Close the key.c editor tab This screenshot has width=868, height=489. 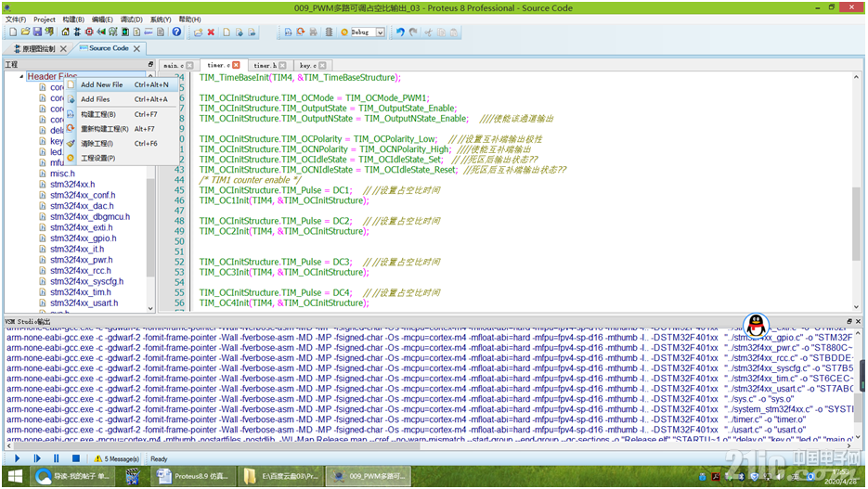(x=323, y=65)
